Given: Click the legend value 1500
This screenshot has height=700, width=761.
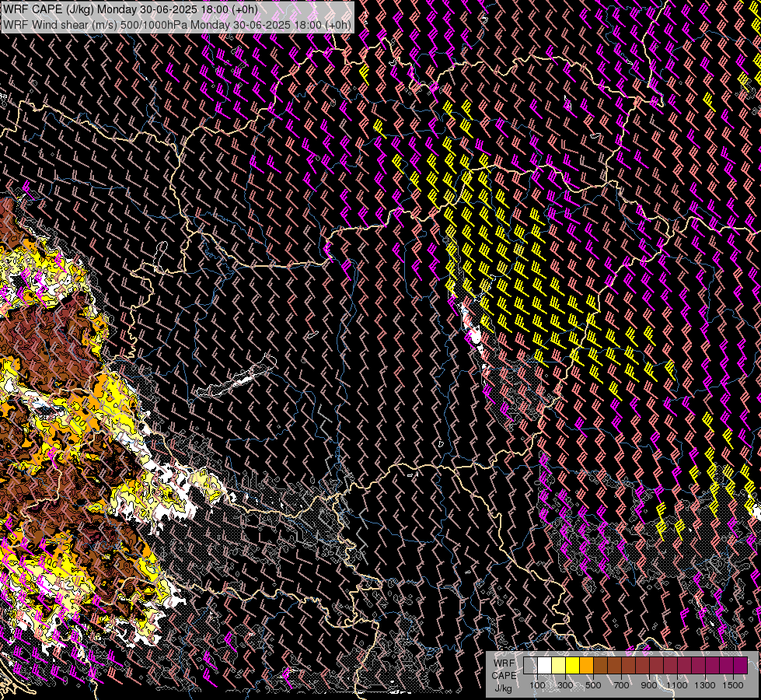Looking at the screenshot, I should [x=733, y=685].
